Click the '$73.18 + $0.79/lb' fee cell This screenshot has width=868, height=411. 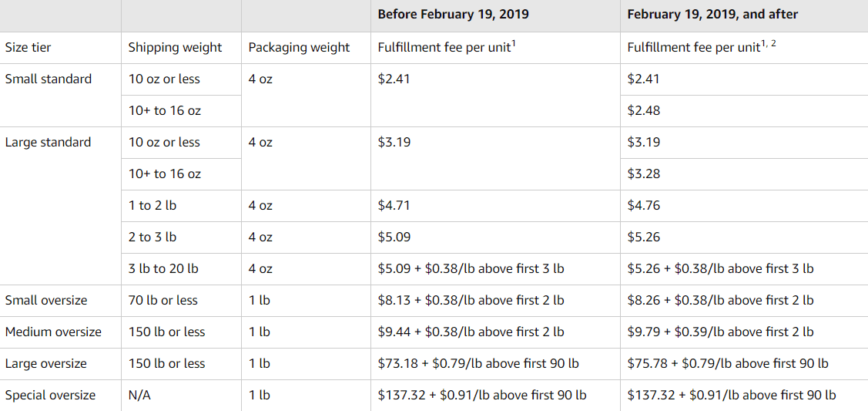point(478,363)
